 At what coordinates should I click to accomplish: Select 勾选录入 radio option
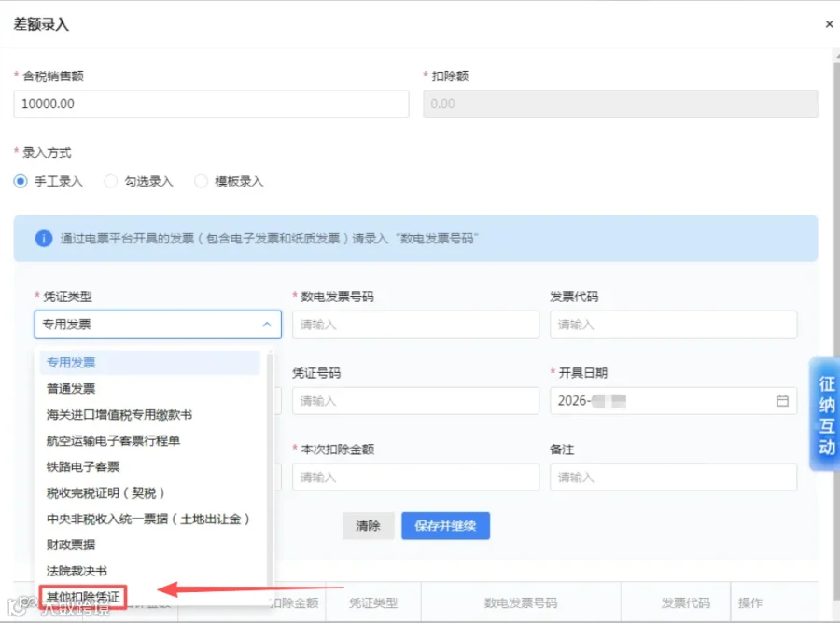[139, 182]
